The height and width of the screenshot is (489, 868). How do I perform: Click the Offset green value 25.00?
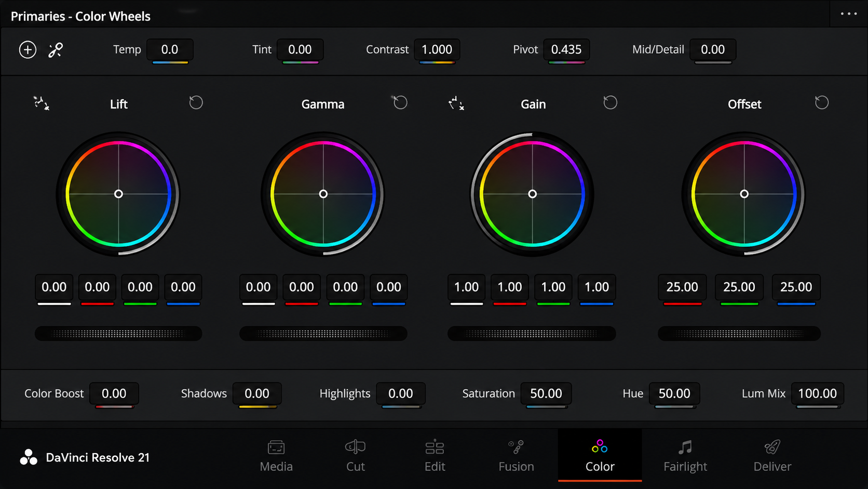[x=739, y=287]
